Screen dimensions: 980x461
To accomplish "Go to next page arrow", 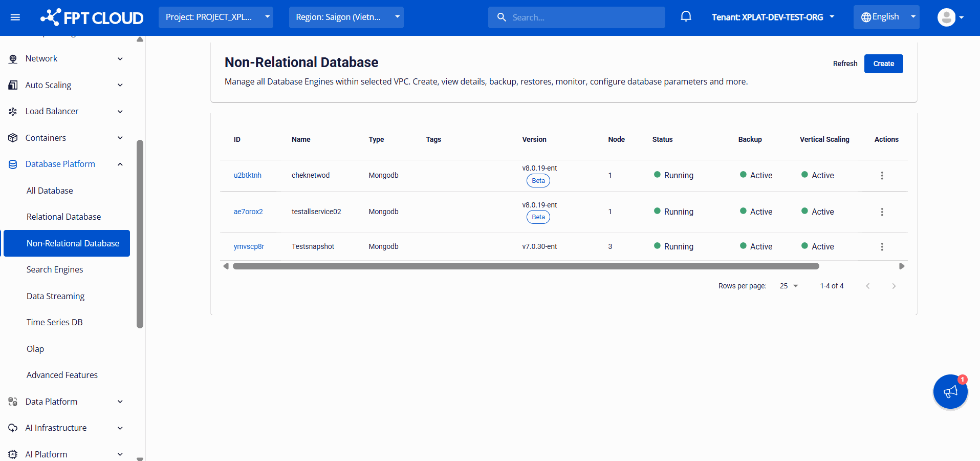I will click(894, 286).
